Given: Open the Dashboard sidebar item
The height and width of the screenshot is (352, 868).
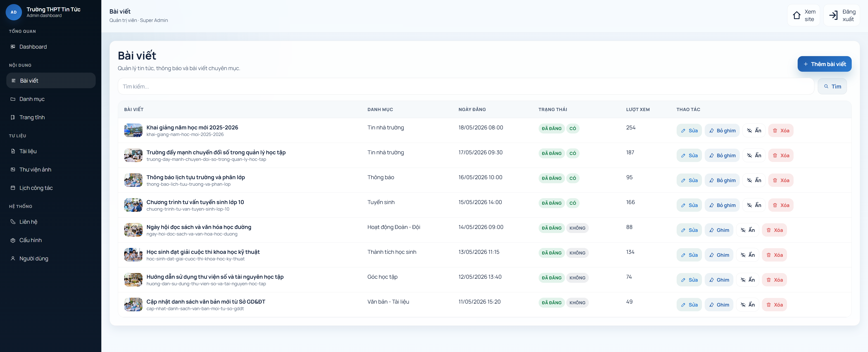Looking at the screenshot, I should pos(51,47).
